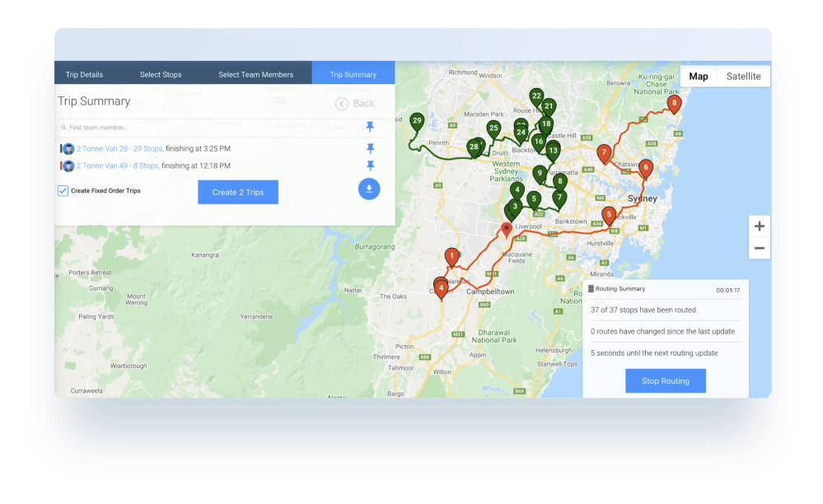Click the seconds until next routing update text

click(654, 353)
